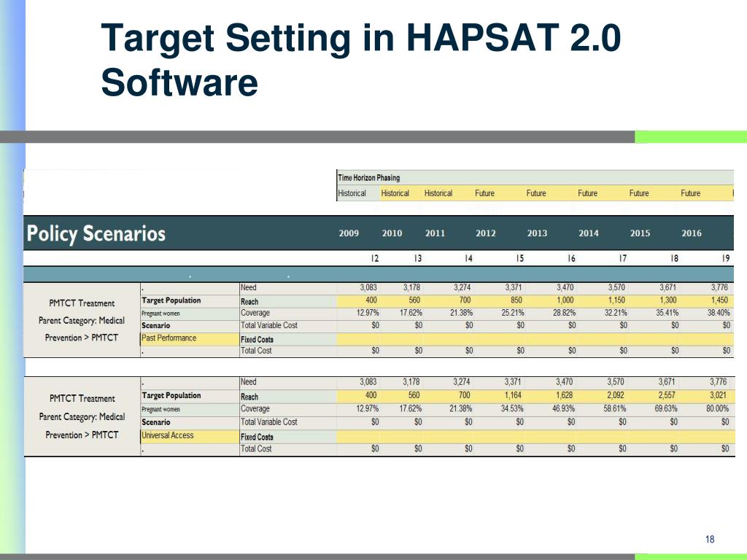Click the slide page number 18

(x=710, y=539)
